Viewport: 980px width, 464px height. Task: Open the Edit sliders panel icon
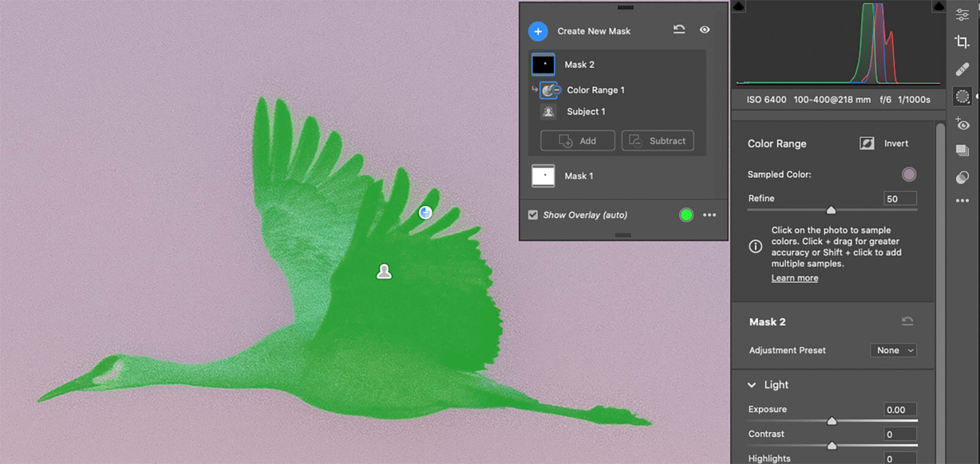click(962, 15)
